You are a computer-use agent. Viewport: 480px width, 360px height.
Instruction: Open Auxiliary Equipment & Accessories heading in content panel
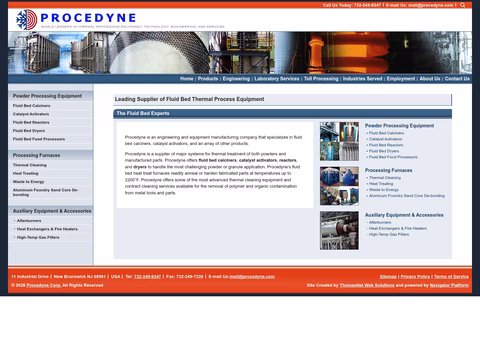pos(404,215)
